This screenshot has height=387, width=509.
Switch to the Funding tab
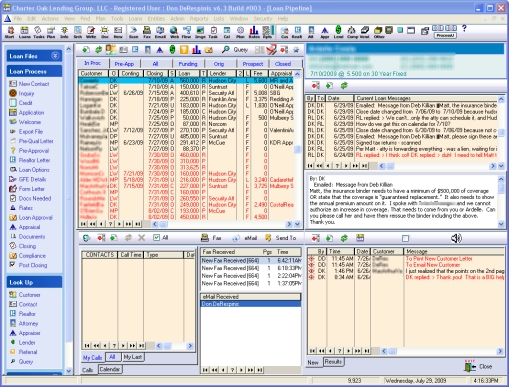click(188, 64)
